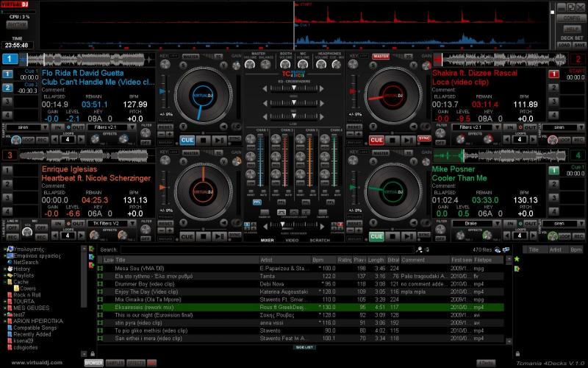The image size is (588, 368).
Task: Stop playback on deck 2
Action: tap(392, 141)
